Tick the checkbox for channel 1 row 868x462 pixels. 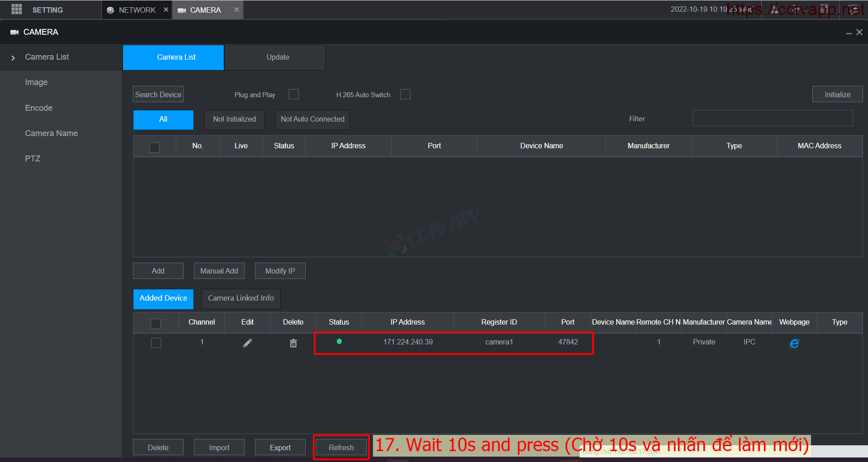pos(156,343)
